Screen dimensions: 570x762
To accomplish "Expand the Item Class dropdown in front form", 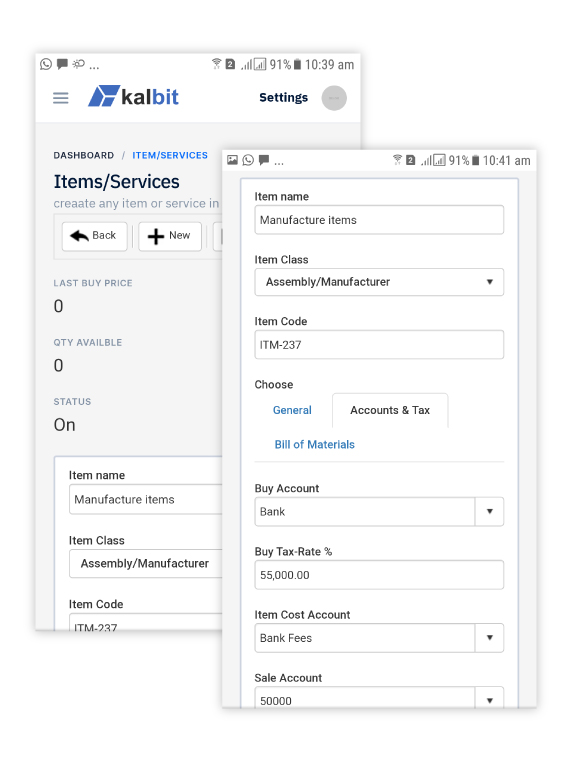I will 379,282.
